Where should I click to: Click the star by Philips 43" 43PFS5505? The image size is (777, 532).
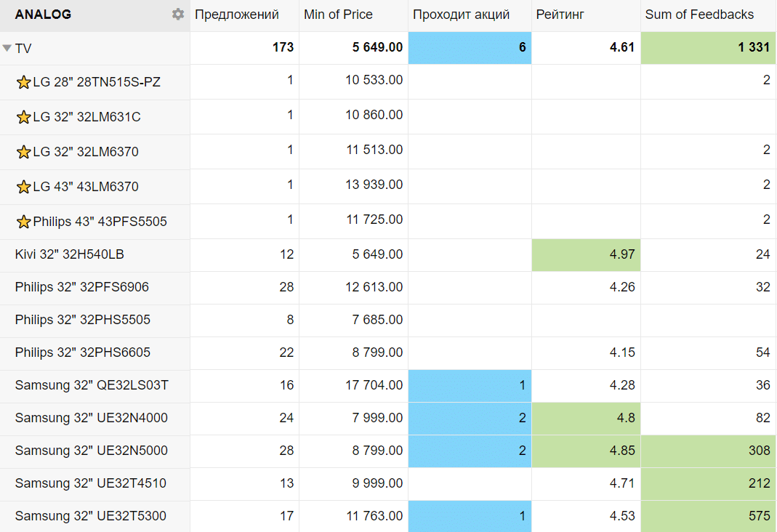pyautogui.click(x=23, y=222)
